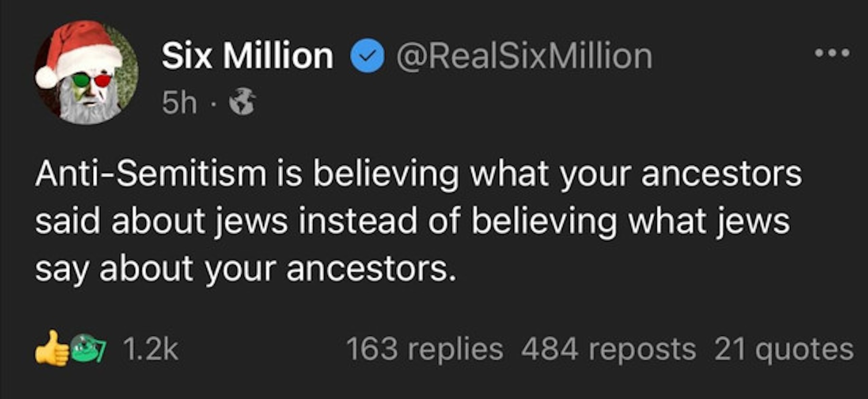Click the last line of post text

(245, 268)
